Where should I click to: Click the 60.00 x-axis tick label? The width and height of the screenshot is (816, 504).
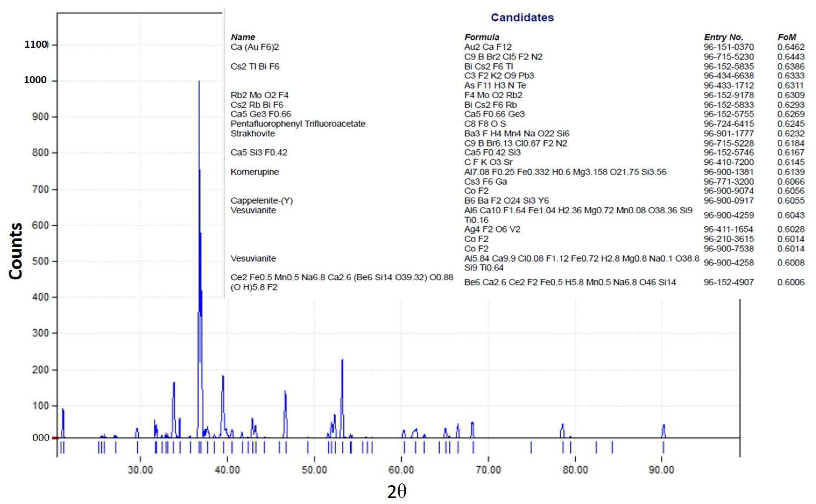pyautogui.click(x=401, y=470)
